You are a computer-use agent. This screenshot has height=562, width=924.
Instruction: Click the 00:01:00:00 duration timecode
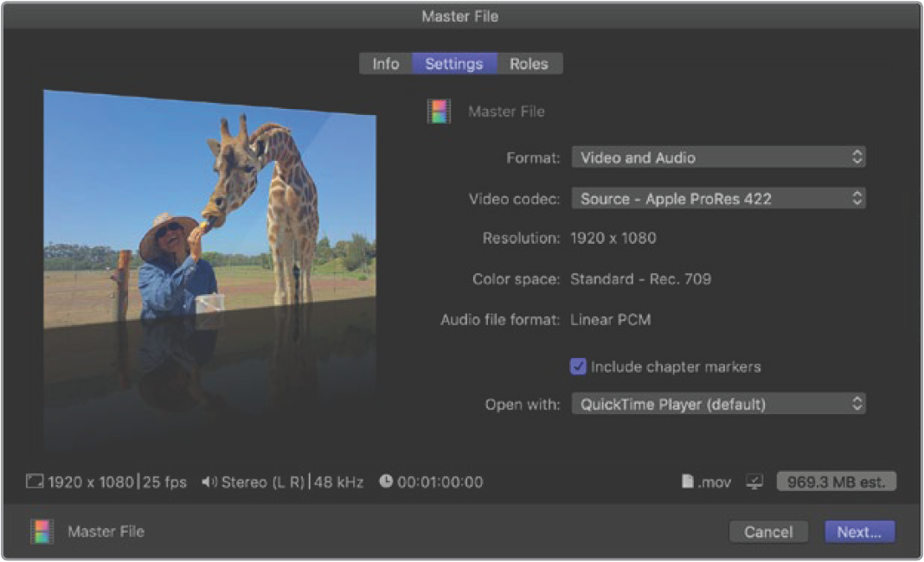click(x=440, y=482)
